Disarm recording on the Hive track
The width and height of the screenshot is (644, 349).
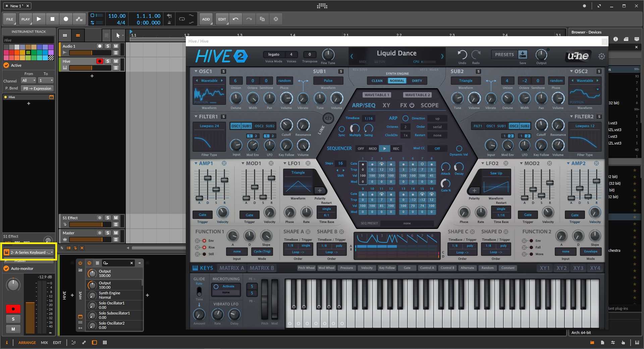click(100, 61)
